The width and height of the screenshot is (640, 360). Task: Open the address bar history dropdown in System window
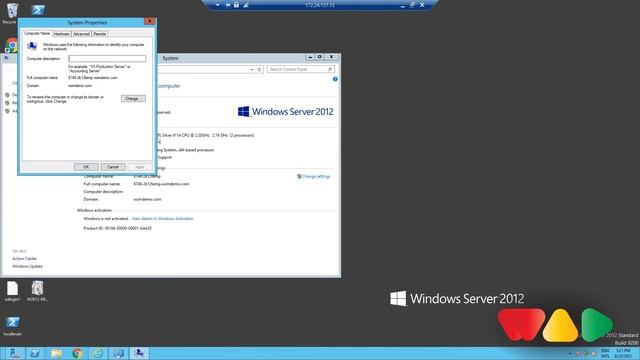tap(252, 69)
